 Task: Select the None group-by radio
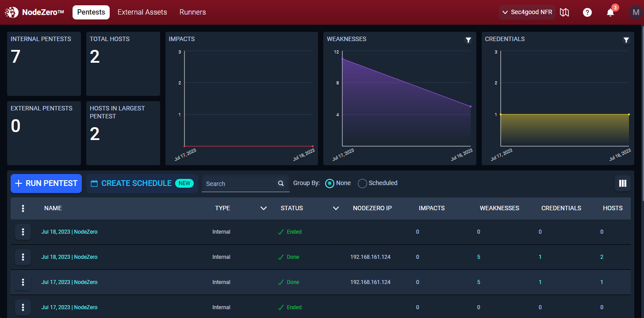point(330,183)
